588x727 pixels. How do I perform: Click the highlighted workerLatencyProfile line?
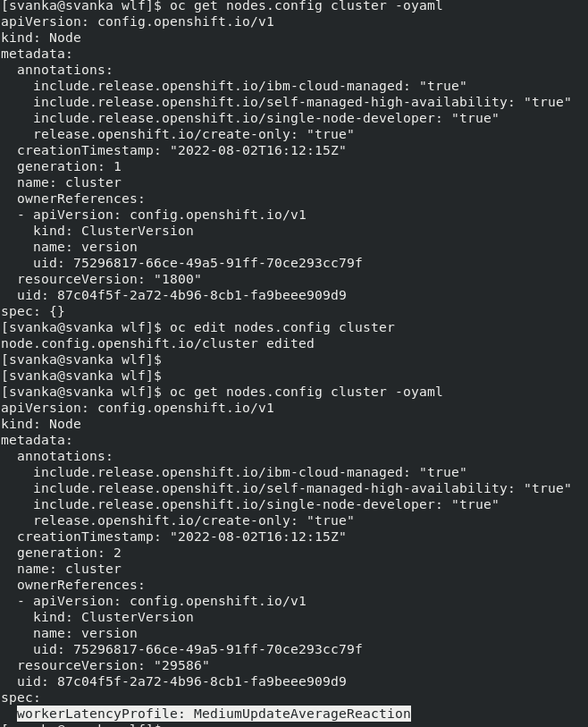point(214,714)
